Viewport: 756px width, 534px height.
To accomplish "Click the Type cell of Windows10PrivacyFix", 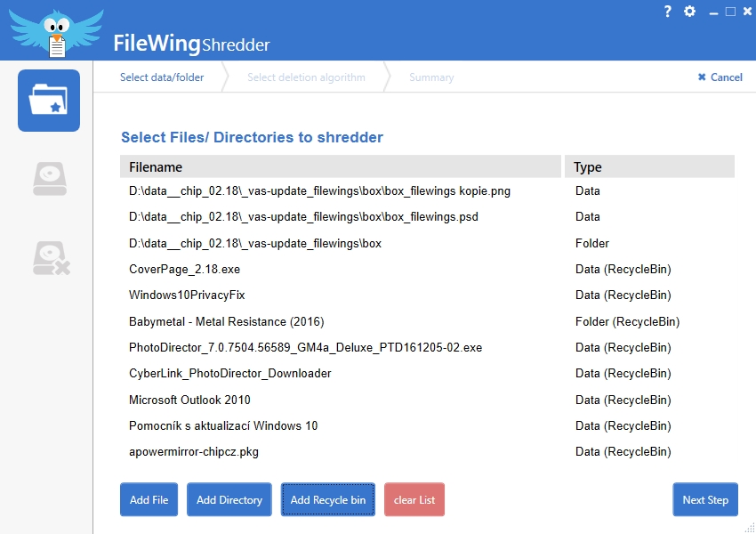I will [x=623, y=295].
